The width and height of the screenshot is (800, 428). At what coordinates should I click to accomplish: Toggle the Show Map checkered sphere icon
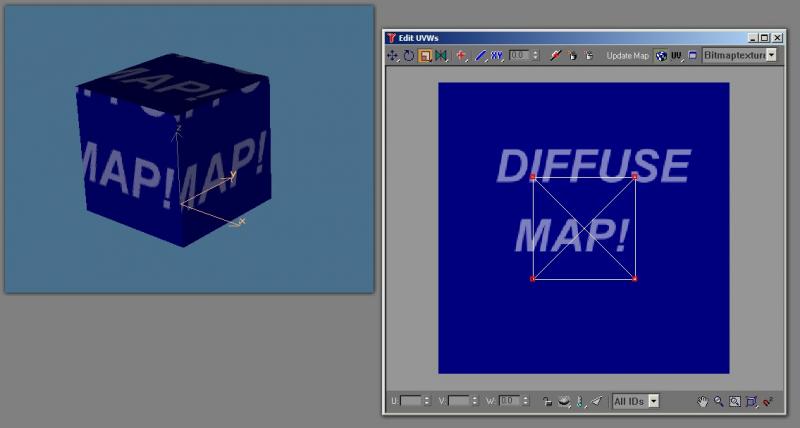[661, 56]
